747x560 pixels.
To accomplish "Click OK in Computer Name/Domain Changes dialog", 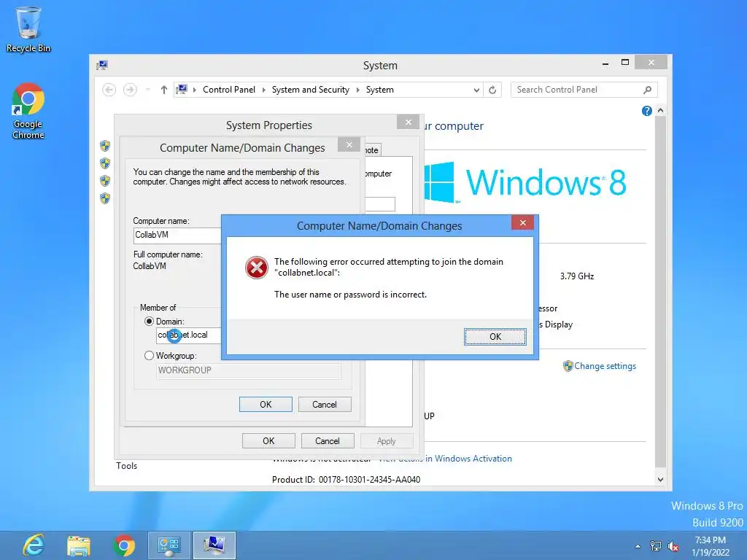I will click(x=266, y=404).
